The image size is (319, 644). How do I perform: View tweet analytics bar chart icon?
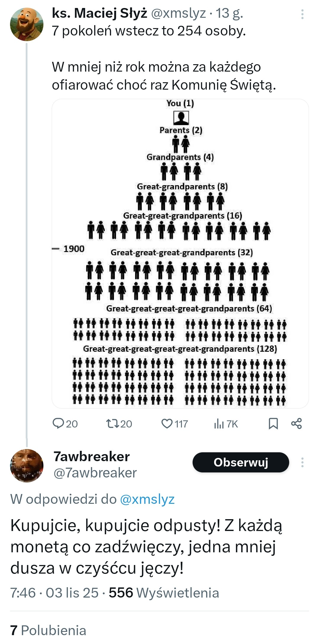coord(219,424)
